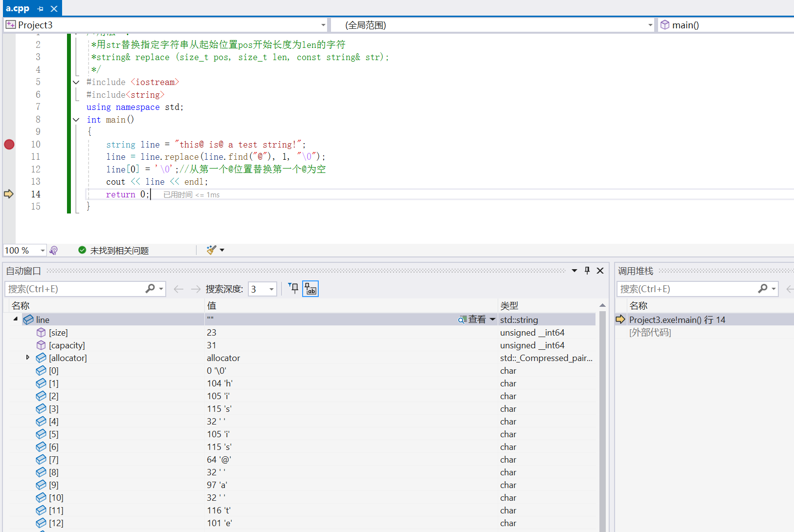The width and height of the screenshot is (794, 532).
Task: Open the 自动窗口 window options dropdown
Action: point(574,271)
